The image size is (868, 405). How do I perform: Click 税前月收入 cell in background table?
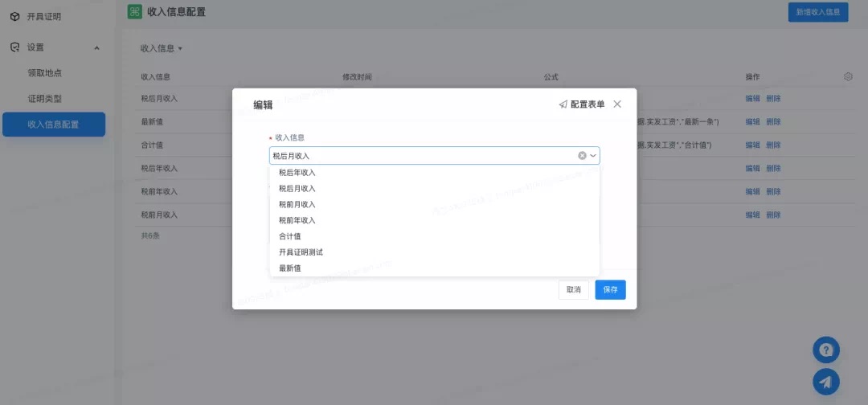coord(159,215)
